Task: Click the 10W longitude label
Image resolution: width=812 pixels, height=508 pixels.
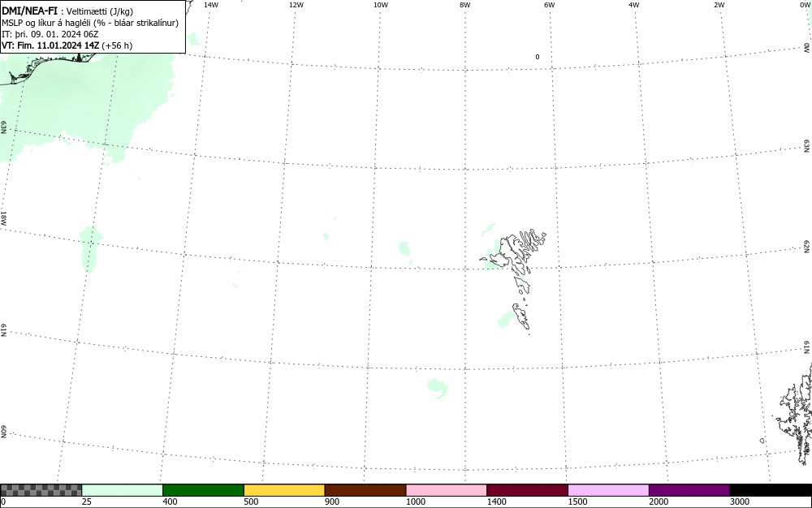Action: 381,5
